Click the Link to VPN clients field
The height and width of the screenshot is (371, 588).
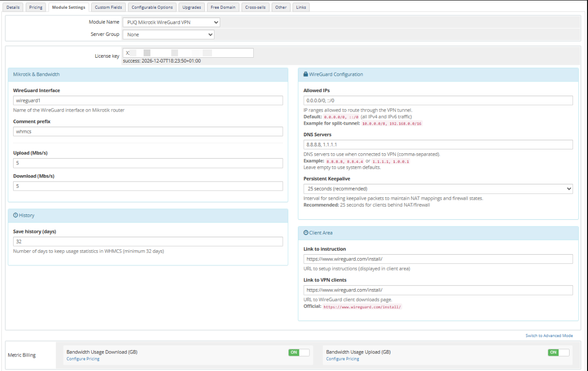[438, 290]
